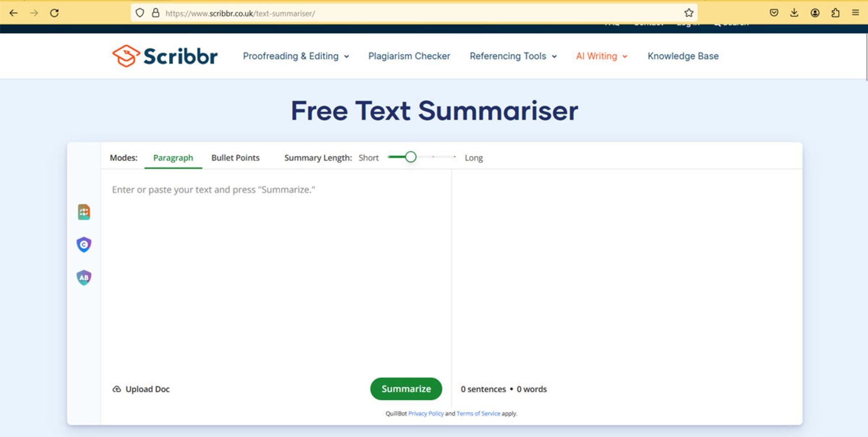The image size is (868, 437).
Task: Select the AB translator shield icon
Action: point(83,277)
